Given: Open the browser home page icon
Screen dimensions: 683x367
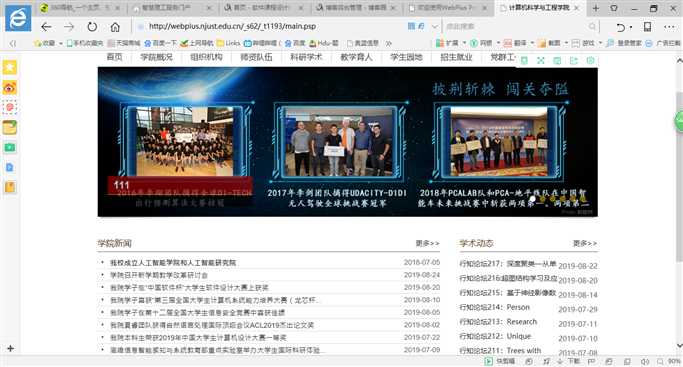Looking at the screenshot, I should [x=115, y=27].
